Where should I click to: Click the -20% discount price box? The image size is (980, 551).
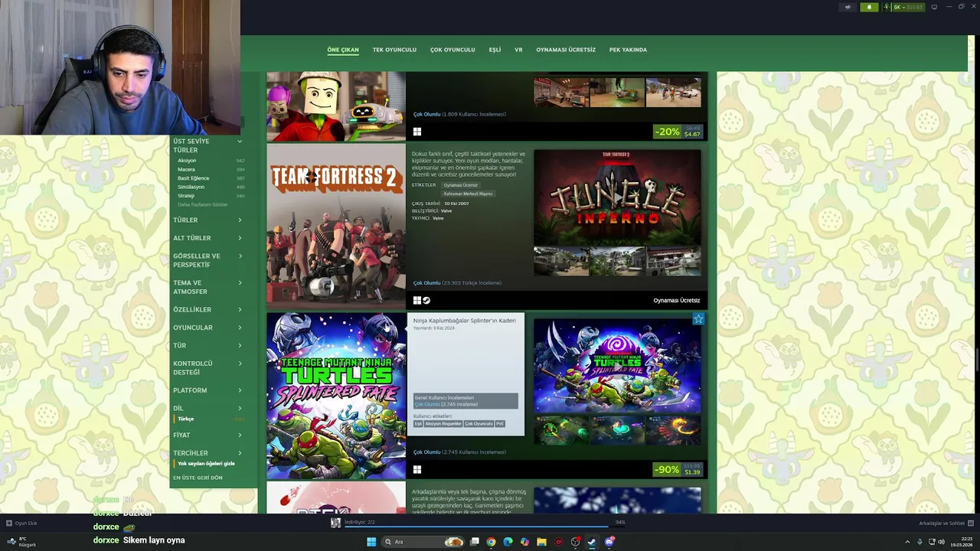(x=678, y=132)
